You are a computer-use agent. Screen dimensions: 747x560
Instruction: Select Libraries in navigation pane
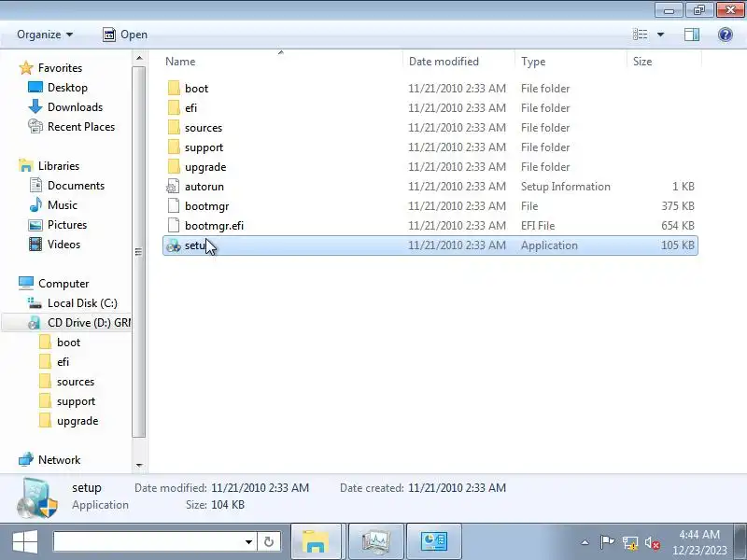point(49,166)
